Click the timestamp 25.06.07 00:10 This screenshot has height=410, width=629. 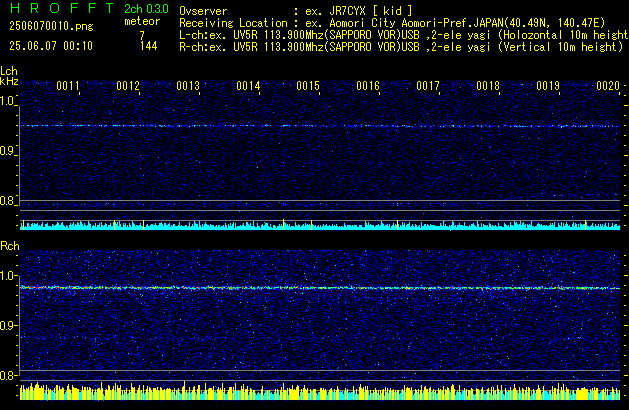pyautogui.click(x=51, y=46)
